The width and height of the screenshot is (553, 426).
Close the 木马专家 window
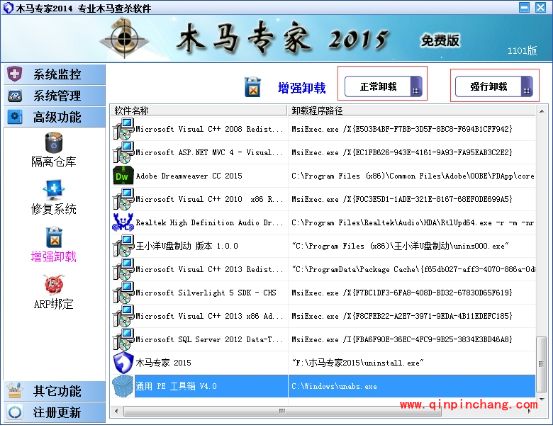point(540,7)
